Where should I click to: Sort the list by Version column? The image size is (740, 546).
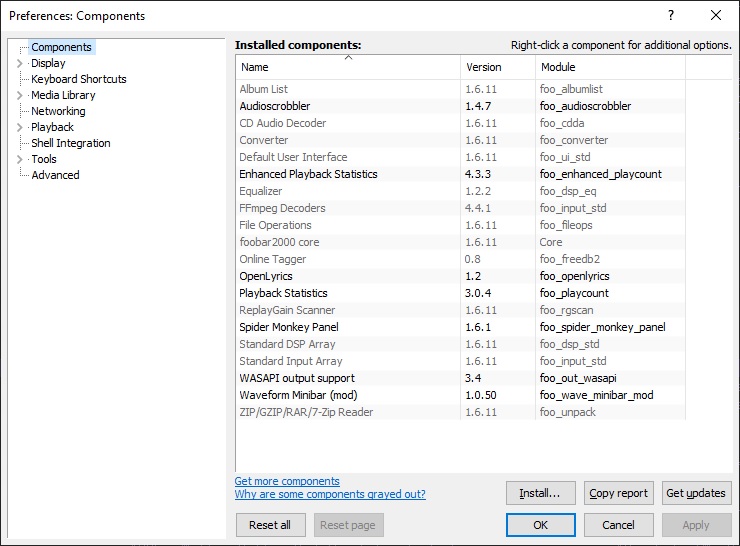[497, 67]
